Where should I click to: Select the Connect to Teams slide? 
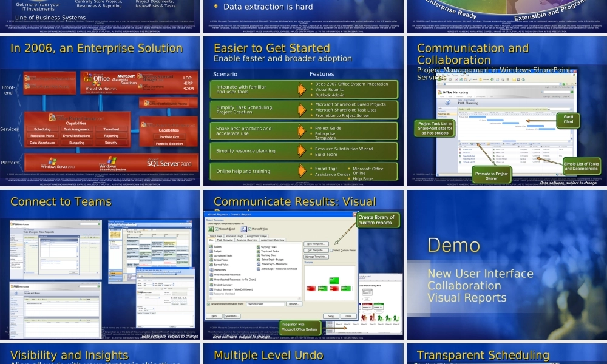point(100,264)
